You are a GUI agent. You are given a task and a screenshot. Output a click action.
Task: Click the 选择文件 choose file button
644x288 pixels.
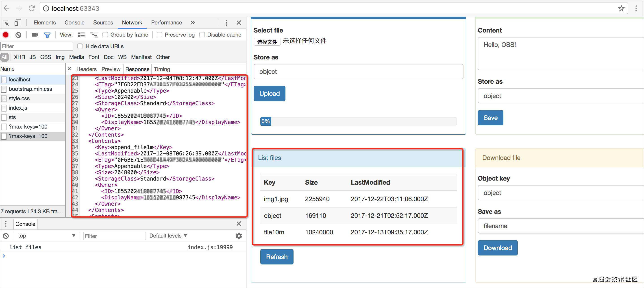(267, 41)
